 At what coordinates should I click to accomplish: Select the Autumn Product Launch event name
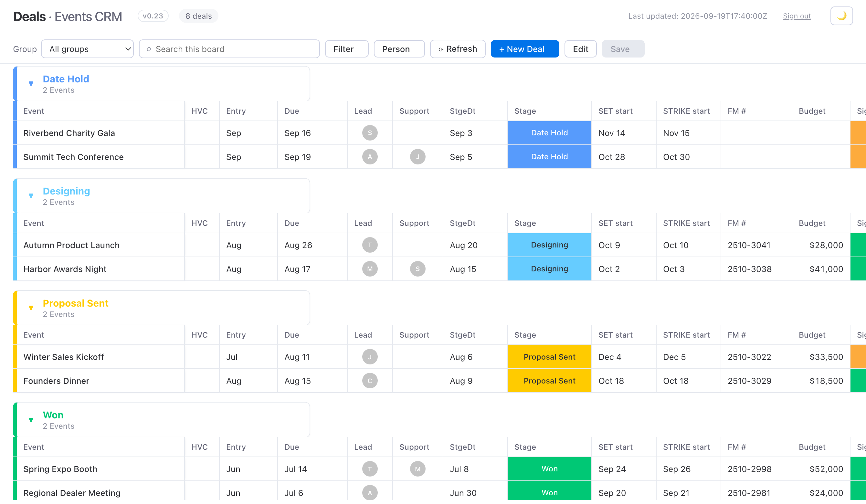coord(71,245)
